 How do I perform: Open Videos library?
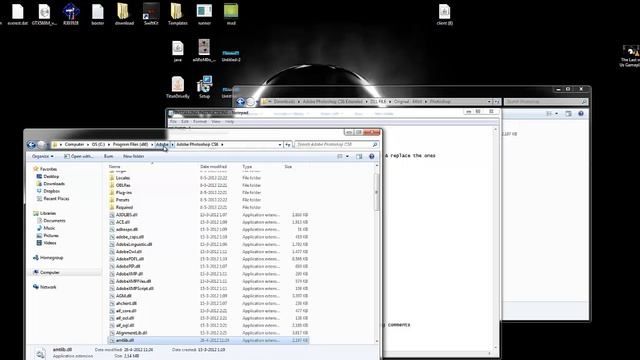[50, 243]
